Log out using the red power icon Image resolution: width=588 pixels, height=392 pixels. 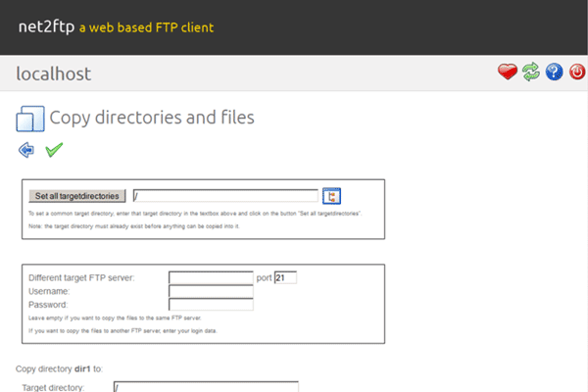coord(576,73)
